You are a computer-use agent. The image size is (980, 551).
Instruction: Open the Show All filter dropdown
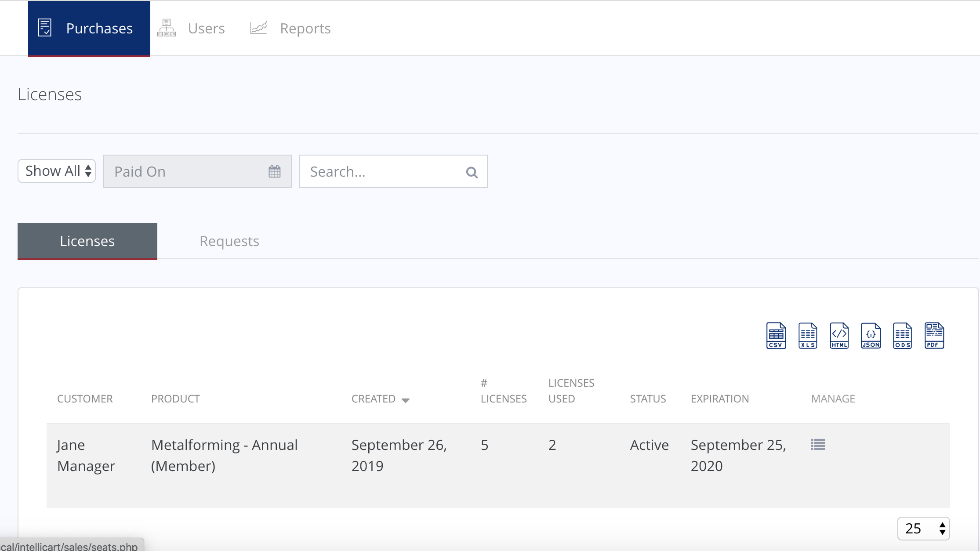pos(57,171)
